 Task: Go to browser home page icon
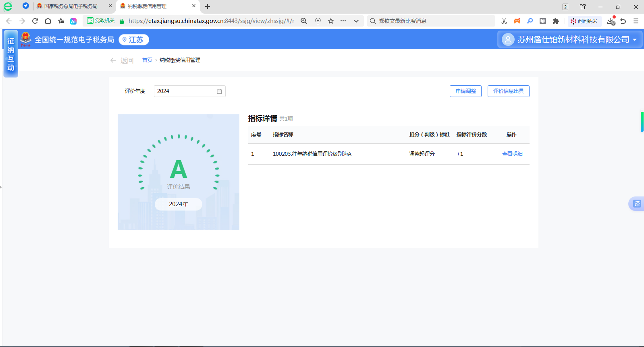pyautogui.click(x=48, y=21)
